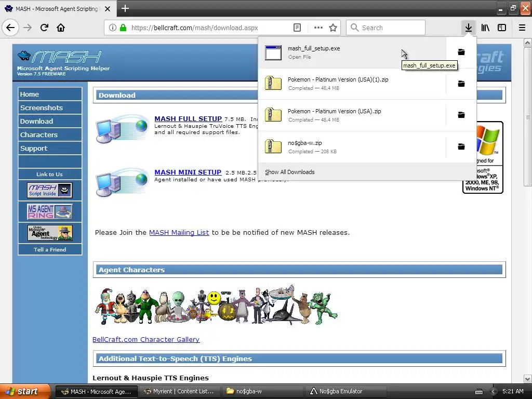Switch to no$gba-w folder taskbar window

click(262, 391)
